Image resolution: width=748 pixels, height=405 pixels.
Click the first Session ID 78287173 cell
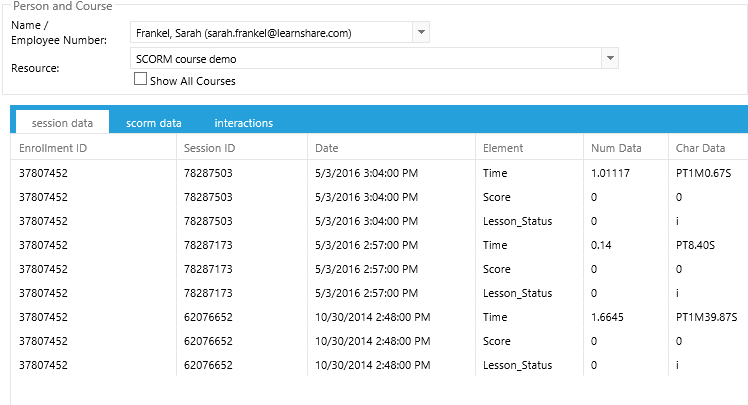tap(208, 245)
